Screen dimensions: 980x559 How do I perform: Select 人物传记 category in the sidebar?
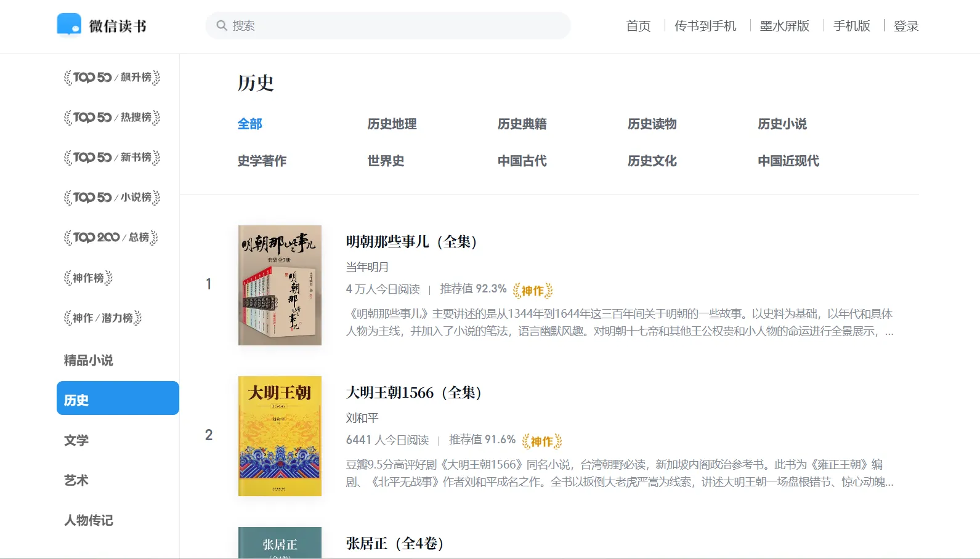coord(89,520)
